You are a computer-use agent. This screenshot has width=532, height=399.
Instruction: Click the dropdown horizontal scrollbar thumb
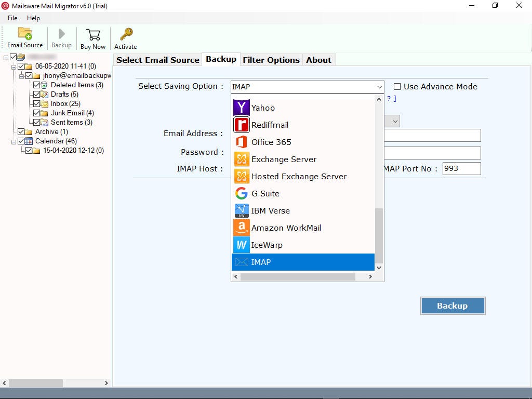tap(298, 276)
